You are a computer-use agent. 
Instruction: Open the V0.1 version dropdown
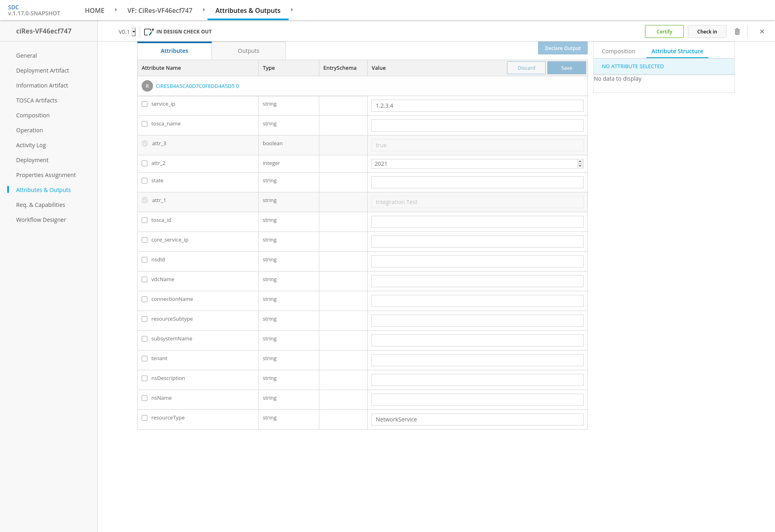(134, 32)
